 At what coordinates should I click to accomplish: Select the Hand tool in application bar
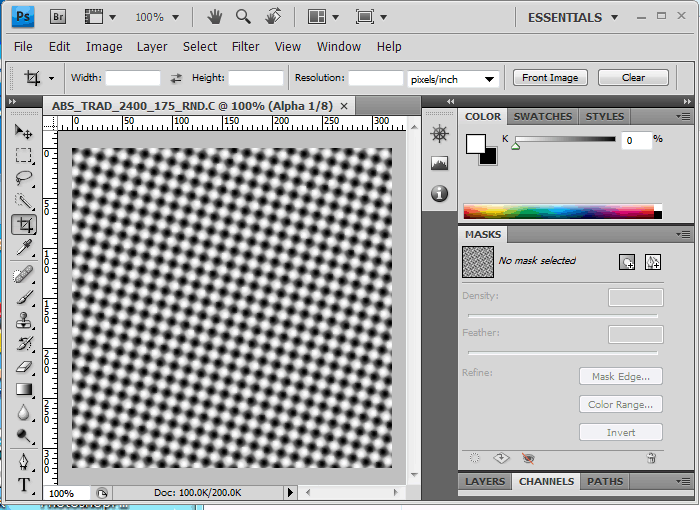point(215,17)
